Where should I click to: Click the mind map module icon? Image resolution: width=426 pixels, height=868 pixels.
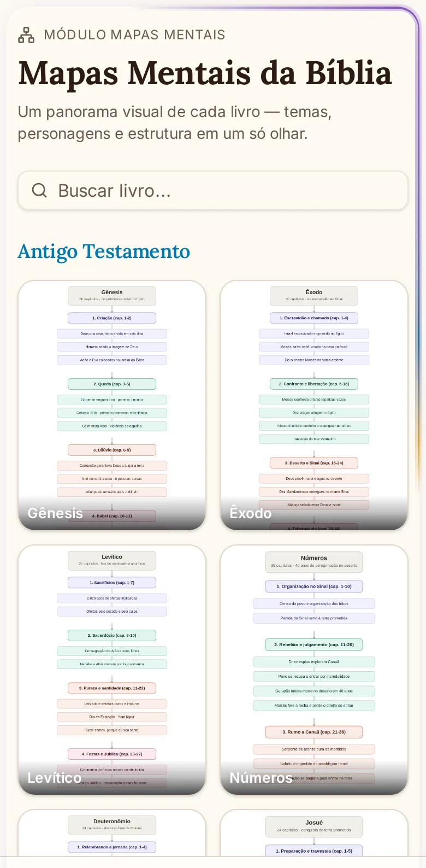(x=26, y=35)
